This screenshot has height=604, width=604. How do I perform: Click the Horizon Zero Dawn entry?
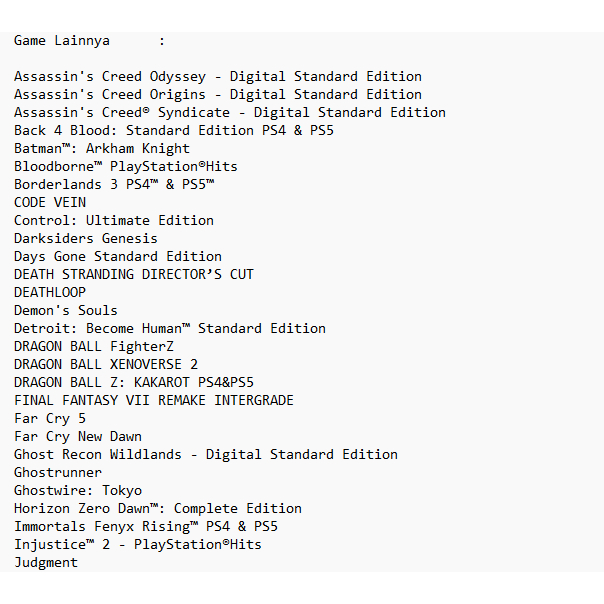158,509
